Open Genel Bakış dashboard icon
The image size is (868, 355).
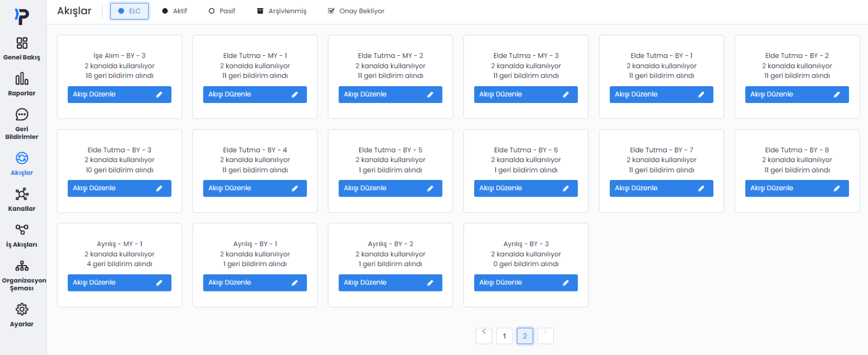[22, 43]
